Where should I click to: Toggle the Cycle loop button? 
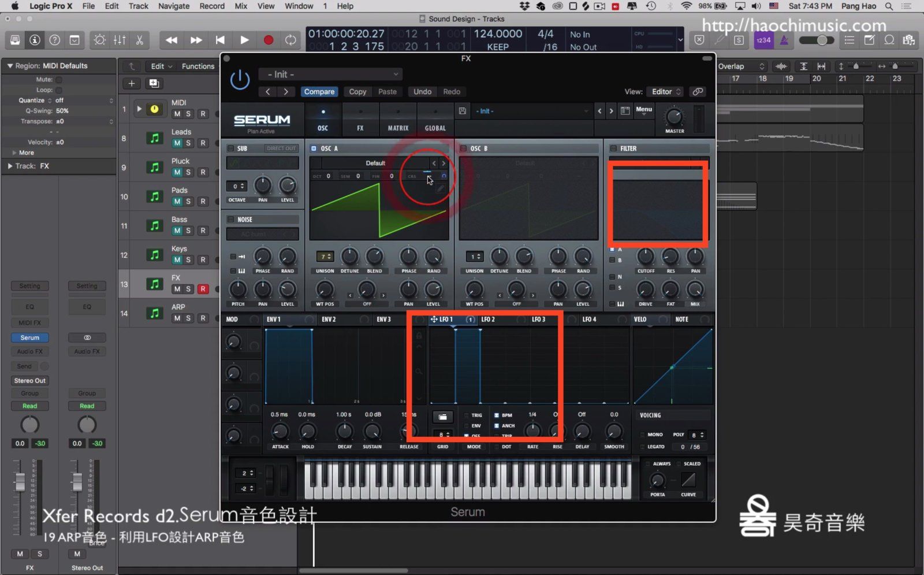[x=290, y=40]
